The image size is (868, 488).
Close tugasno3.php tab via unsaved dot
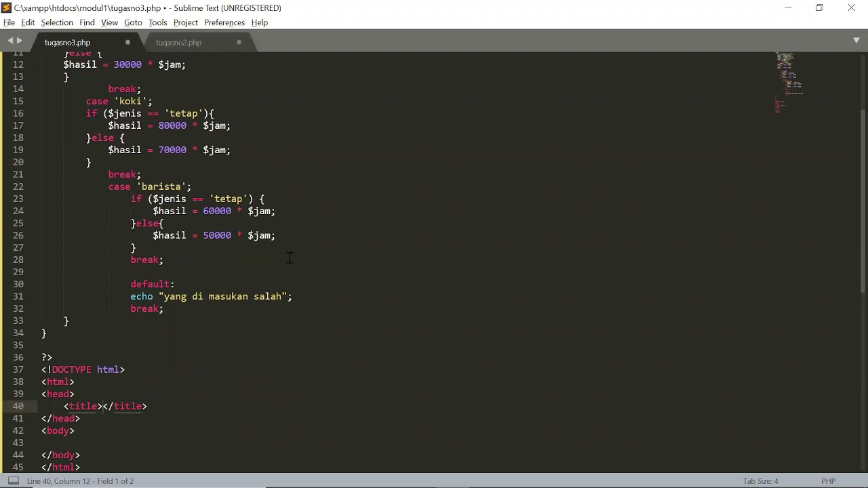[x=127, y=42]
